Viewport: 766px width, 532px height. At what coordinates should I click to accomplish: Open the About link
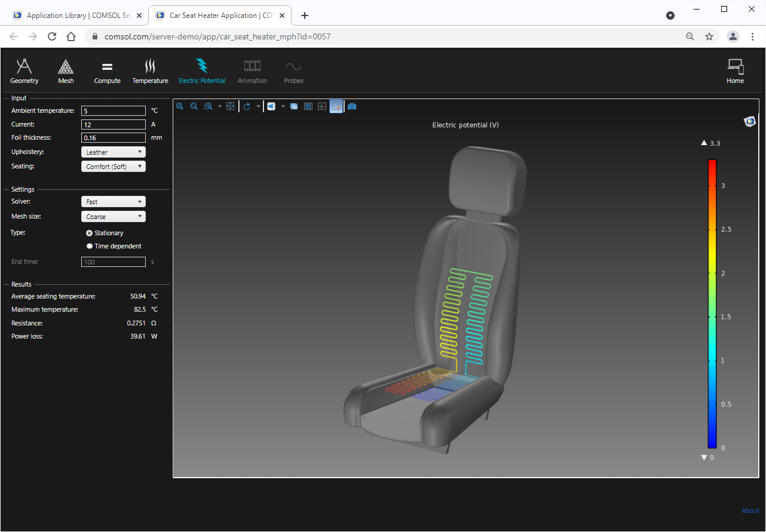click(750, 511)
